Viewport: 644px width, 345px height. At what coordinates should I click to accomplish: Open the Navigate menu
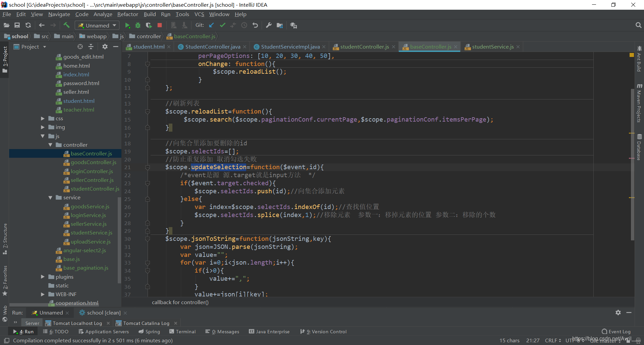click(59, 14)
